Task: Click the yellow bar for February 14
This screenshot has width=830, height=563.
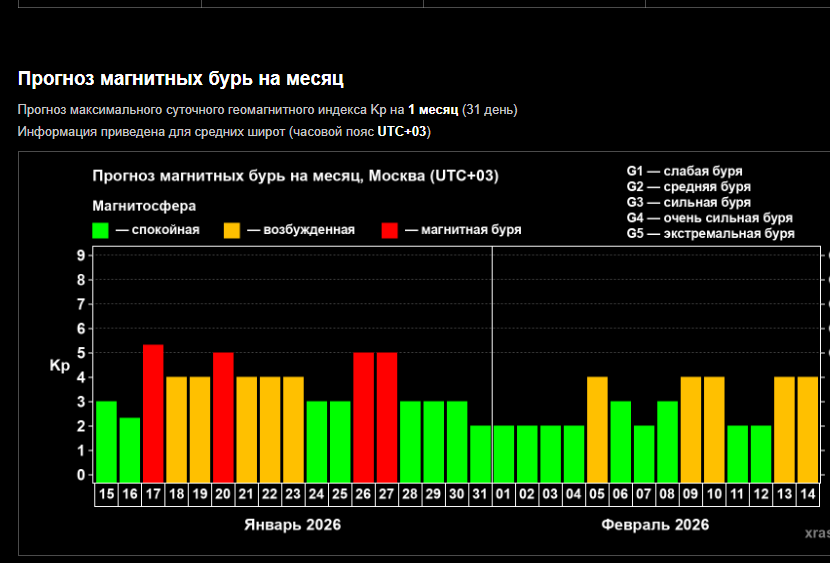Action: point(808,428)
